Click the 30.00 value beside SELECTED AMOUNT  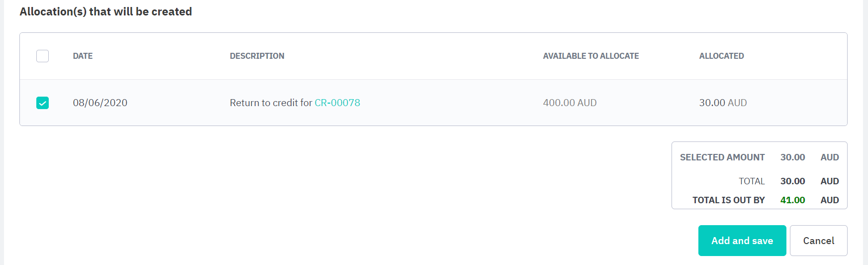[x=792, y=157]
